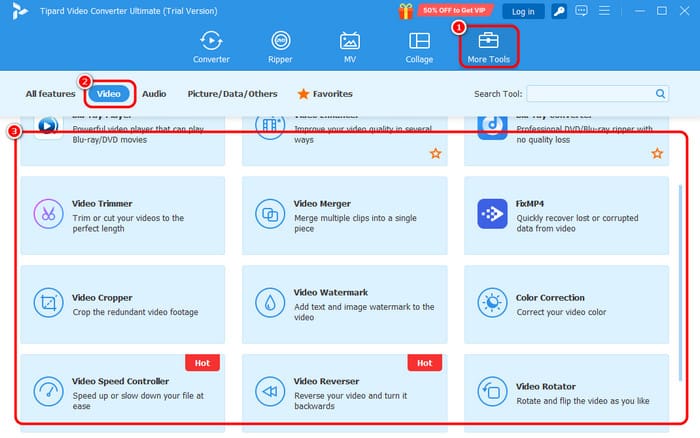Click the search magnifier icon
The width and height of the screenshot is (700, 438).
(x=660, y=94)
